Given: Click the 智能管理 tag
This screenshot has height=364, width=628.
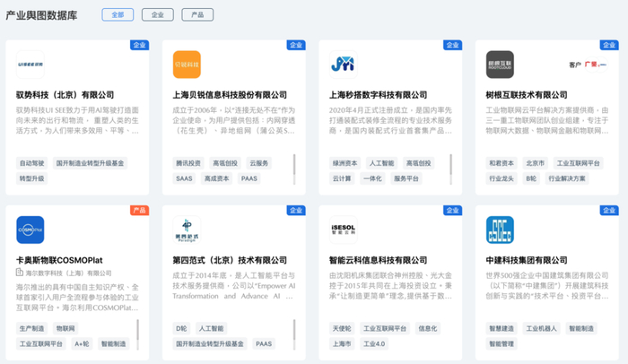Looking at the screenshot, I should pyautogui.click(x=502, y=343).
